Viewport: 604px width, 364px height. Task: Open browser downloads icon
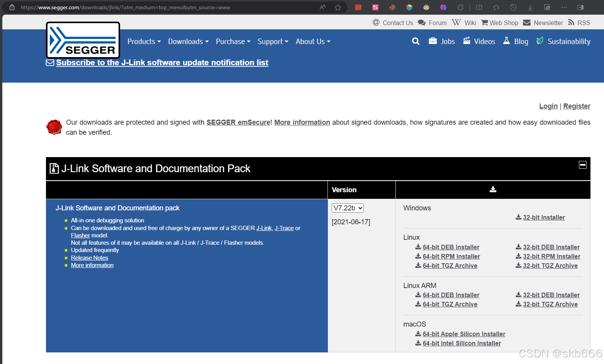(x=530, y=7)
